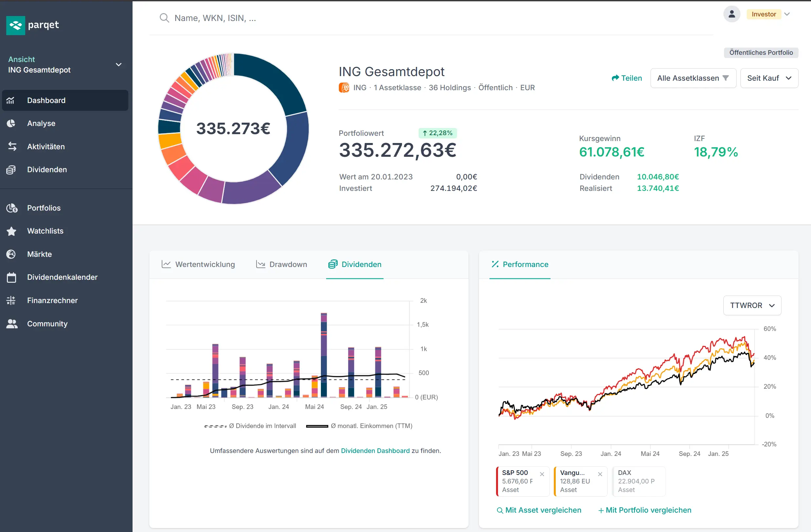
Task: Click the Aktivitäten arrows icon
Action: click(12, 147)
